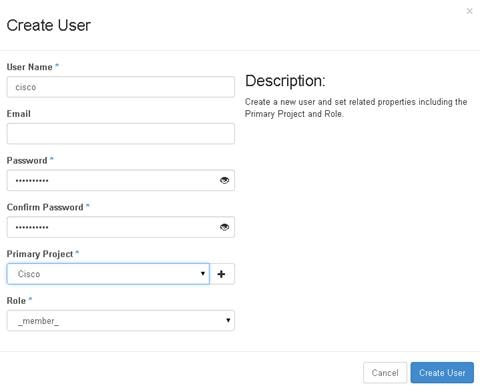Click the User Name label

pyautogui.click(x=29, y=67)
